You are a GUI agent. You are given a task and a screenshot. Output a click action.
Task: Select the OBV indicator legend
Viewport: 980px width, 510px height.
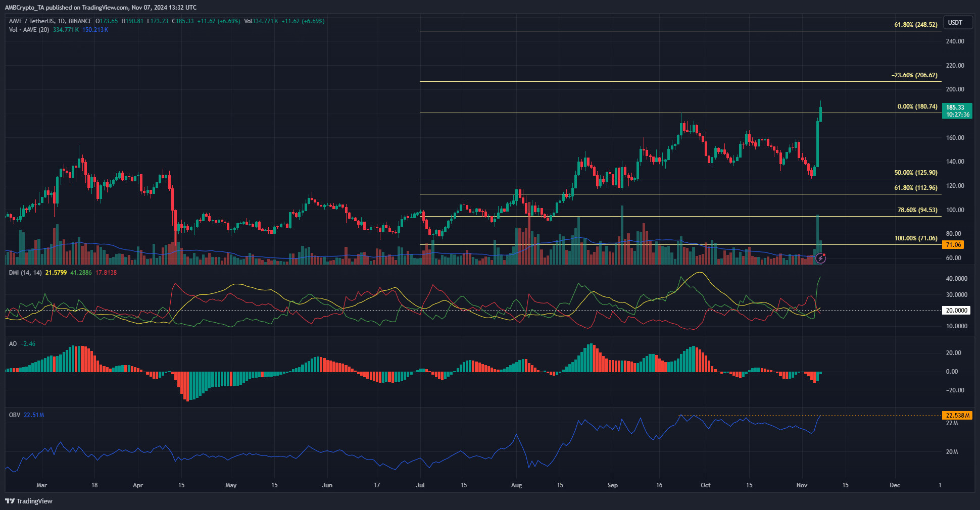coord(15,415)
